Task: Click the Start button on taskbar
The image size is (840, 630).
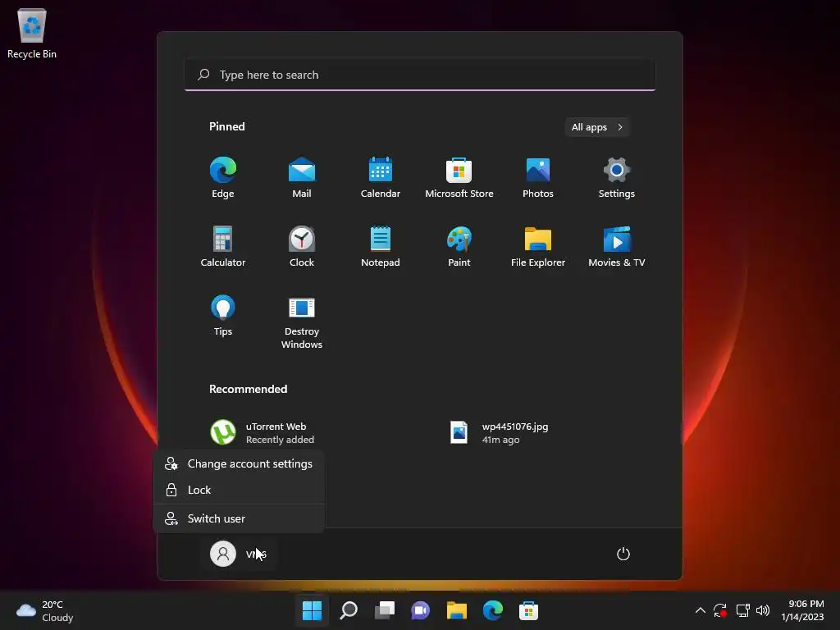Action: [x=312, y=610]
